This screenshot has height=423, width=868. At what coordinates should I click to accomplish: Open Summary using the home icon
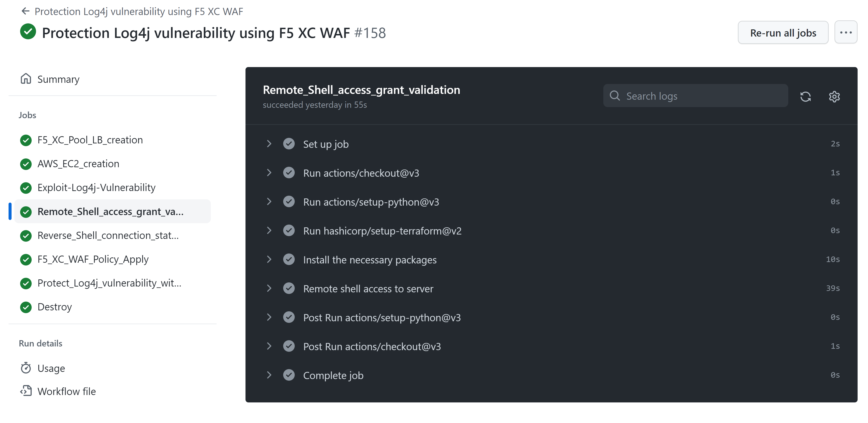click(26, 79)
